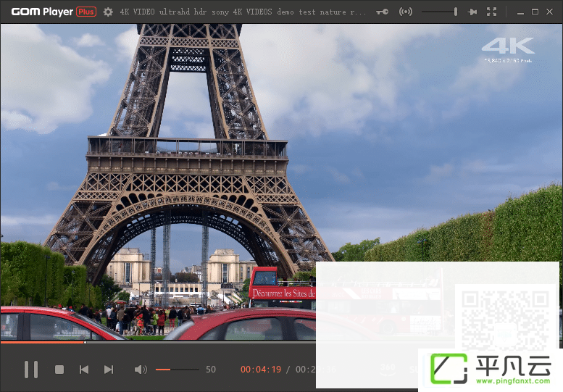This screenshot has width=563, height=392.
Task: Click the orange seek bar progress line
Action: [x=43, y=343]
